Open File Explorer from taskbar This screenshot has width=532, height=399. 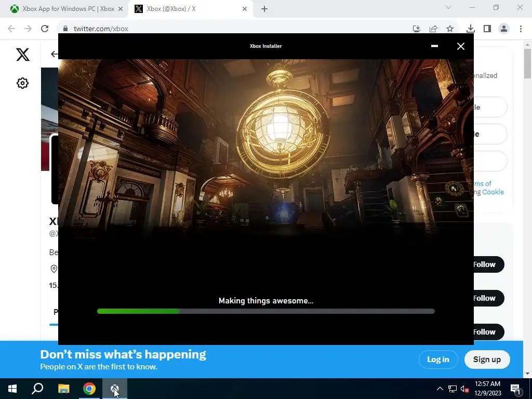point(63,389)
